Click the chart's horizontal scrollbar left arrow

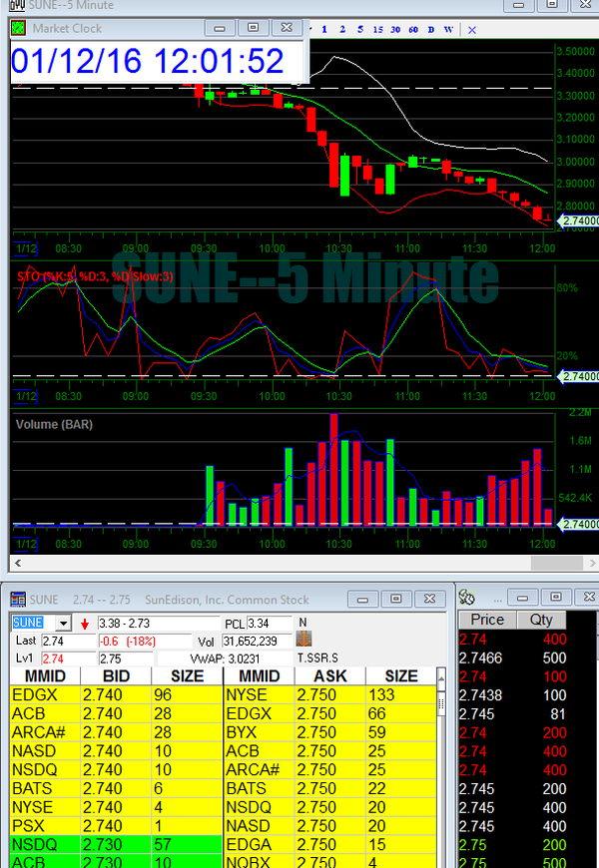click(x=17, y=563)
